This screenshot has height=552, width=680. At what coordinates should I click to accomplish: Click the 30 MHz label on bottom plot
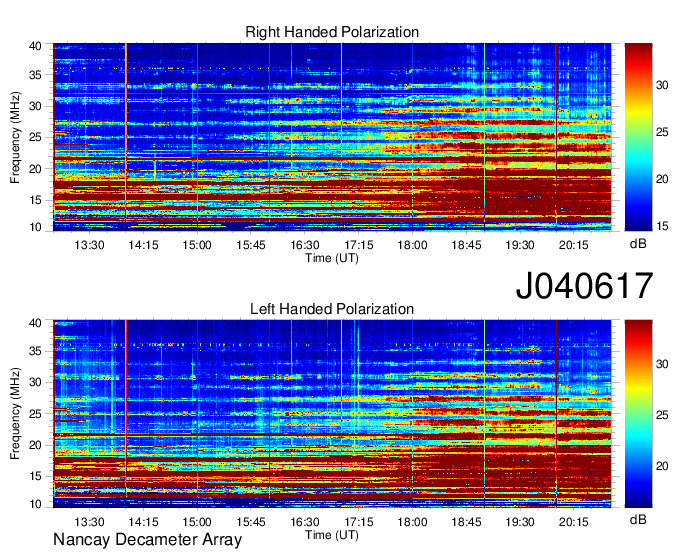click(x=35, y=383)
